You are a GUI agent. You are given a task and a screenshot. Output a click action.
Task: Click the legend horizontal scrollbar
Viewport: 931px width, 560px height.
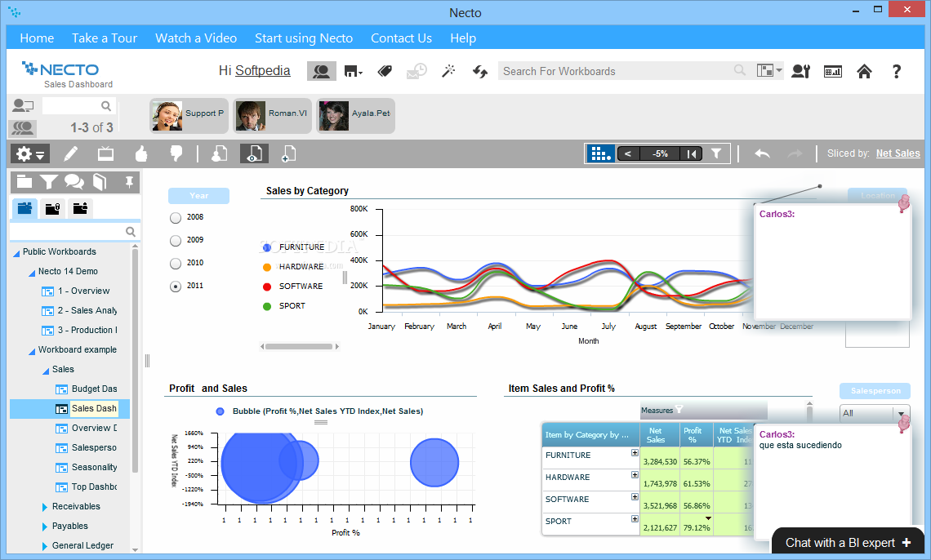point(299,346)
